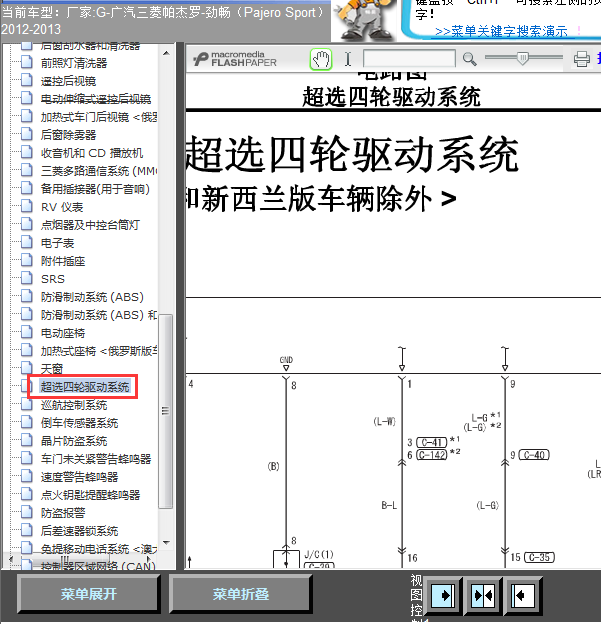Open RV 仪表 entry

coord(62,207)
